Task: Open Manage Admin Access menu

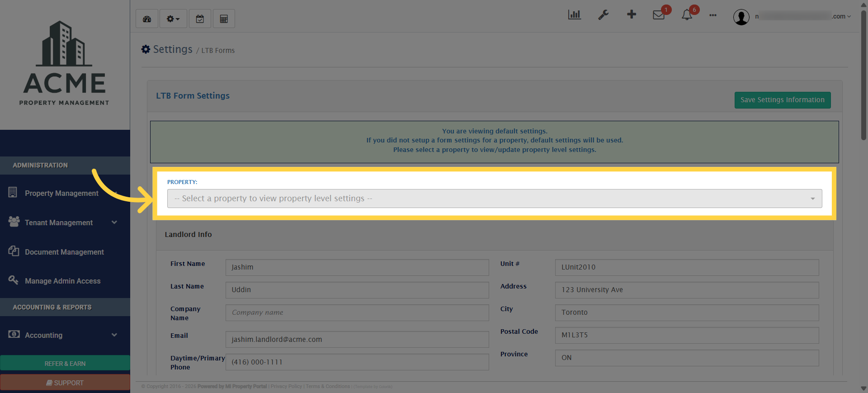Action: 63,281
